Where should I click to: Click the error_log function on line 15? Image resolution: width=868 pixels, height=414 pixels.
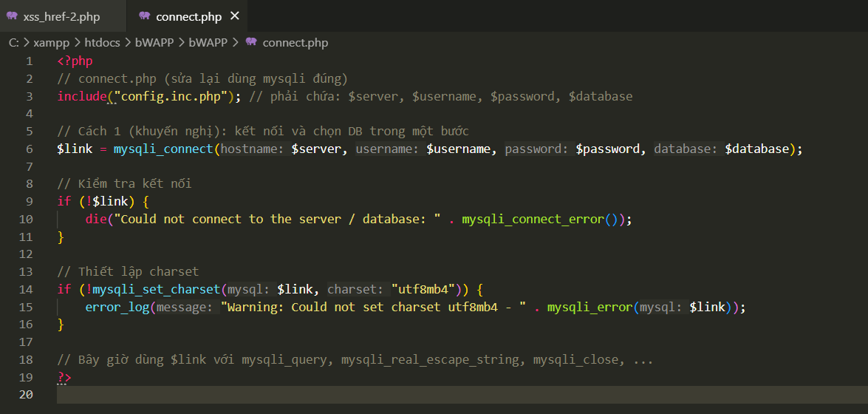(x=117, y=307)
